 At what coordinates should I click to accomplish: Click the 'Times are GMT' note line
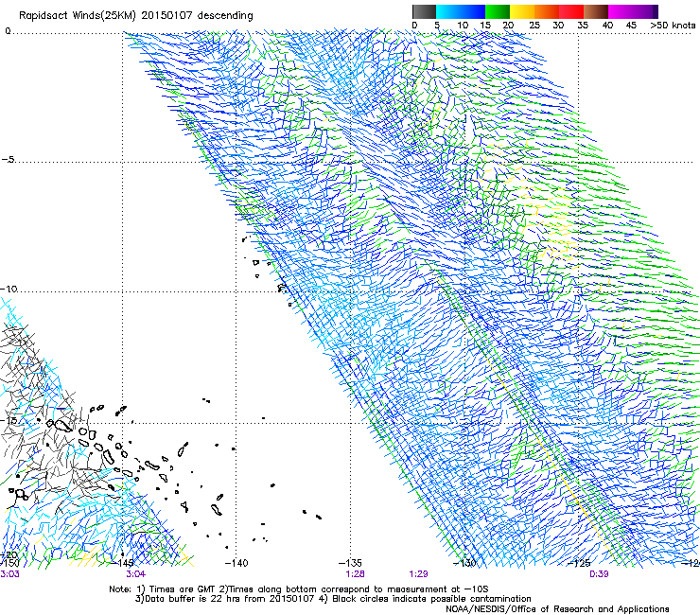tap(299, 589)
